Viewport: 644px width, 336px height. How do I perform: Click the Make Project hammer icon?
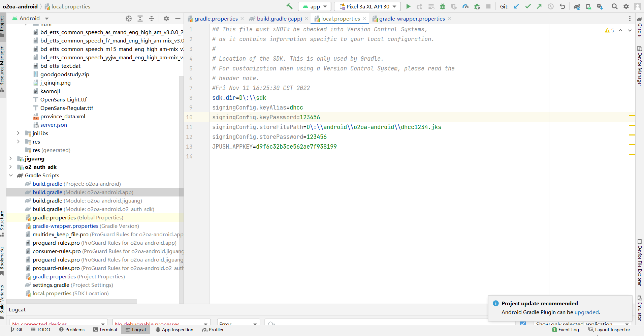pyautogui.click(x=289, y=6)
